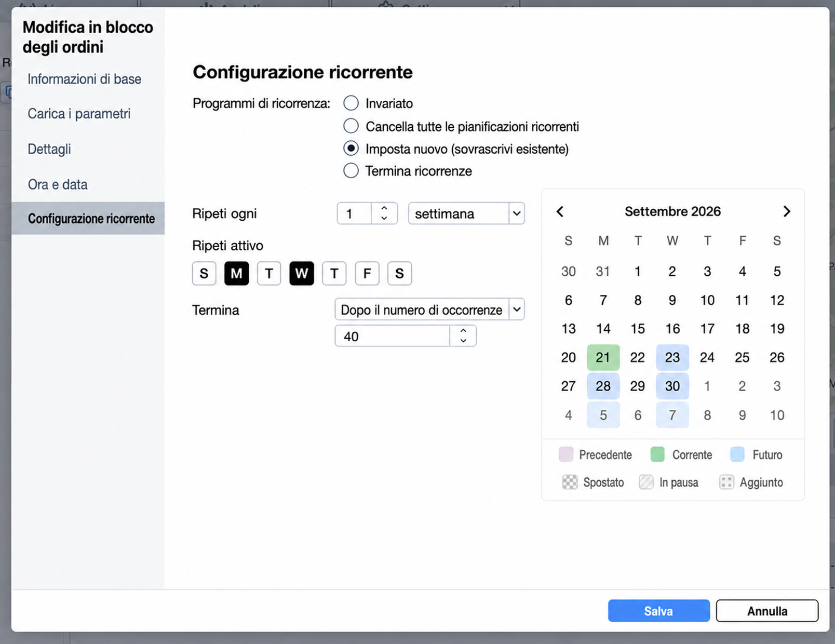Screen dimensions: 835x644
Task: Switch to Carica i parametri section
Action: [79, 113]
